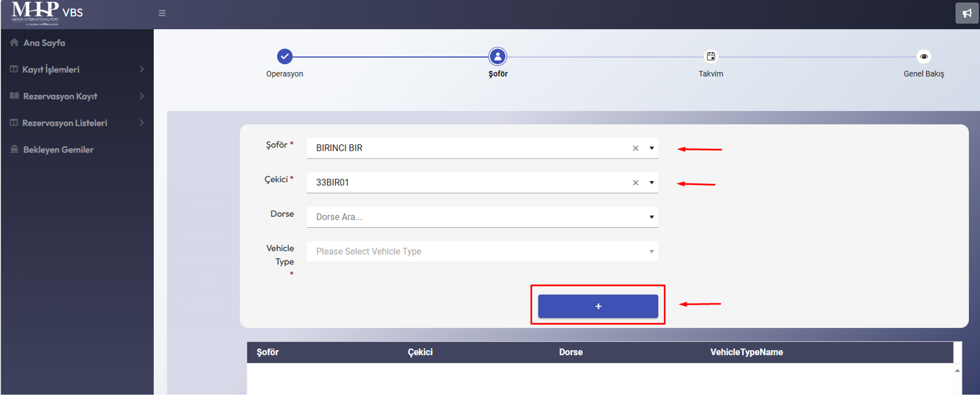Click the megaphone announcements icon
980x396 pixels.
point(966,13)
